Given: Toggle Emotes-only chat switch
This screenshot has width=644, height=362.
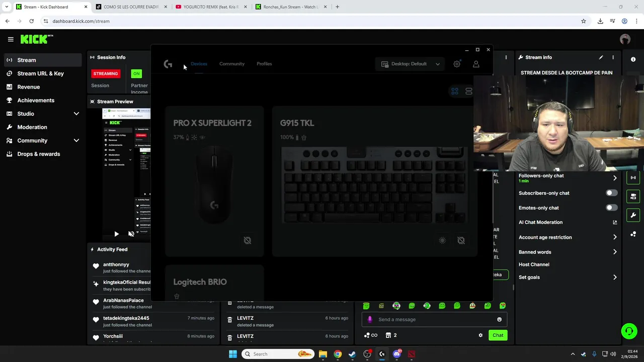Looking at the screenshot, I should pos(611,208).
